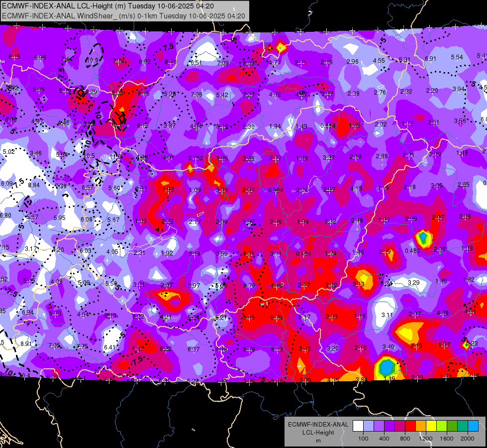This screenshot has width=487, height=448.
Task: Click the map value '8.12'
Action: (x=143, y=125)
